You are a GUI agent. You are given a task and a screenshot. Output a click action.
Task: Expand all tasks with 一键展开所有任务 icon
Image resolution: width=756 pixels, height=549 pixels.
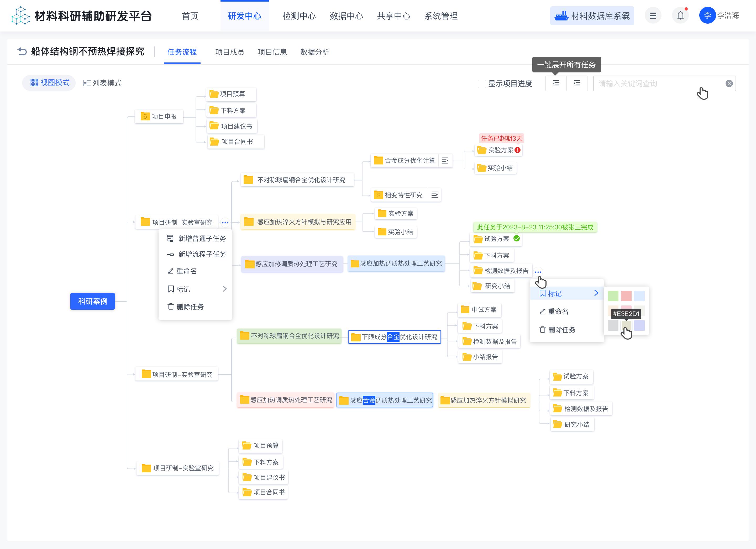point(577,83)
